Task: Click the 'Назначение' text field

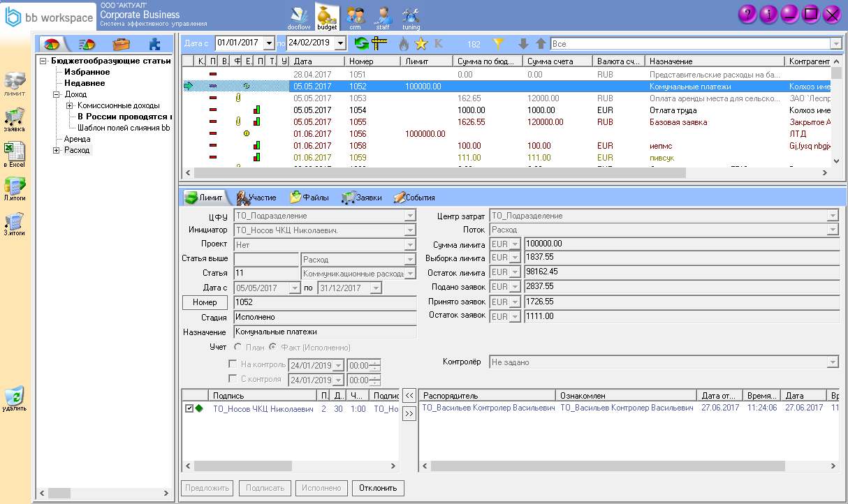Action: pos(325,332)
